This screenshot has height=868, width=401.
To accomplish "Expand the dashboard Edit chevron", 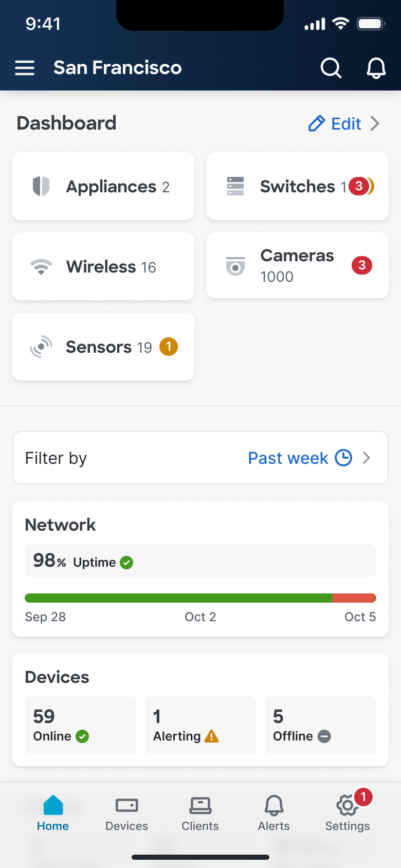I will 375,123.
